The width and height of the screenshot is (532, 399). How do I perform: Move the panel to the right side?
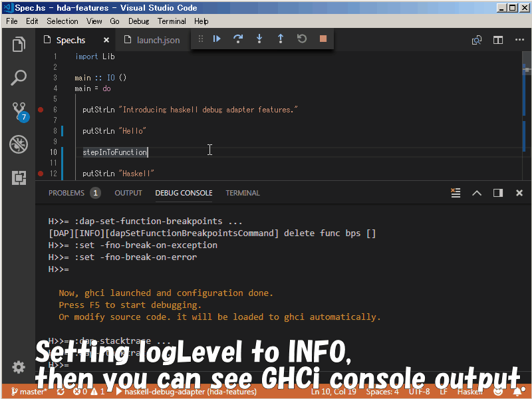click(x=498, y=193)
